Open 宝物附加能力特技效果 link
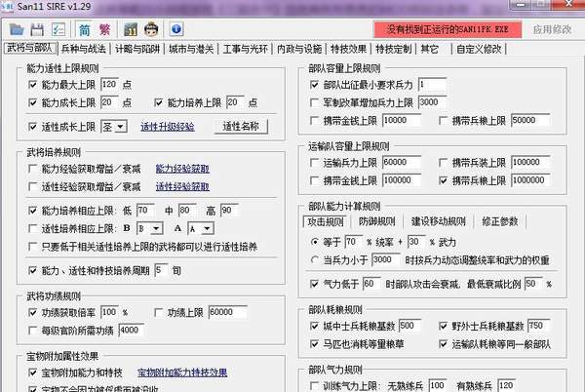The height and width of the screenshot is (392, 585). click(x=182, y=372)
